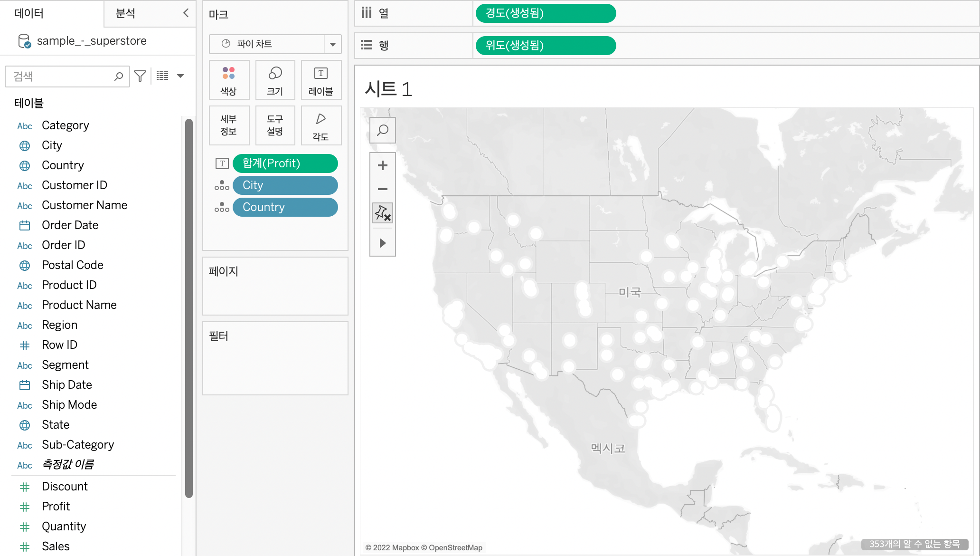This screenshot has height=556, width=980.
Task: Open the Color marks card
Action: [x=228, y=80]
